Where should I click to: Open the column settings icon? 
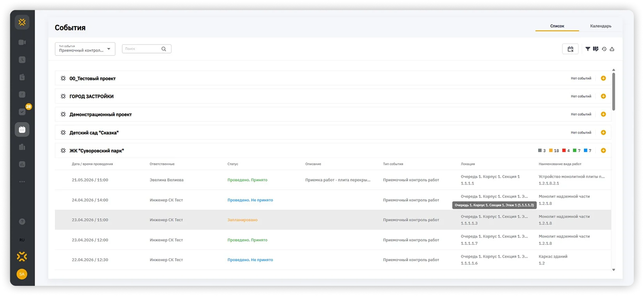(x=596, y=49)
